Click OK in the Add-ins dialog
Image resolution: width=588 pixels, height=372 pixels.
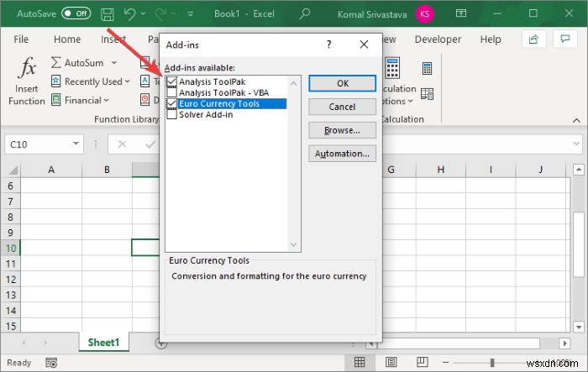click(x=343, y=83)
